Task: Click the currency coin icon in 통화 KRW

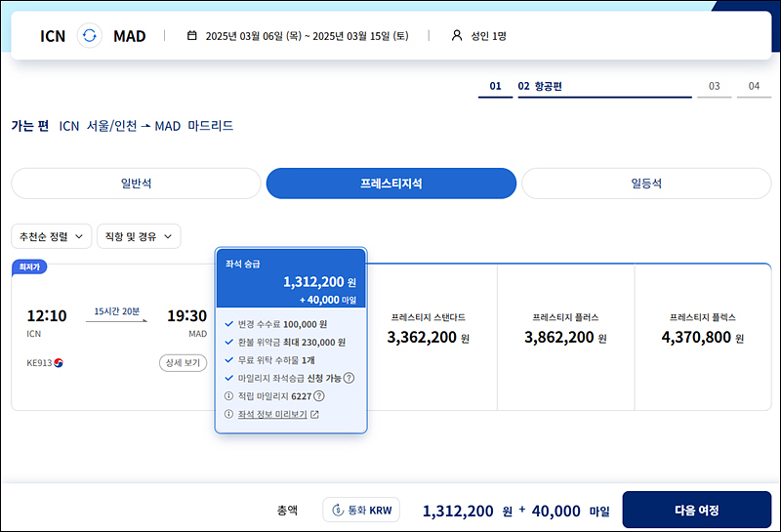Action: point(338,511)
